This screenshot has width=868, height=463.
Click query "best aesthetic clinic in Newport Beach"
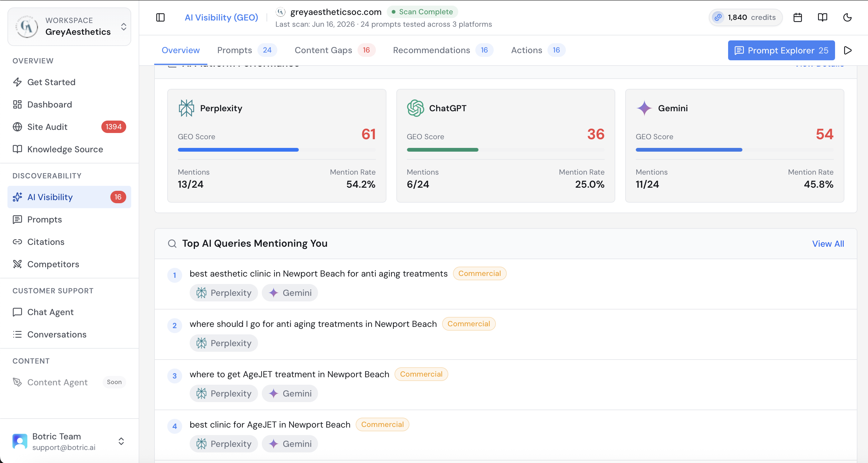coord(318,273)
